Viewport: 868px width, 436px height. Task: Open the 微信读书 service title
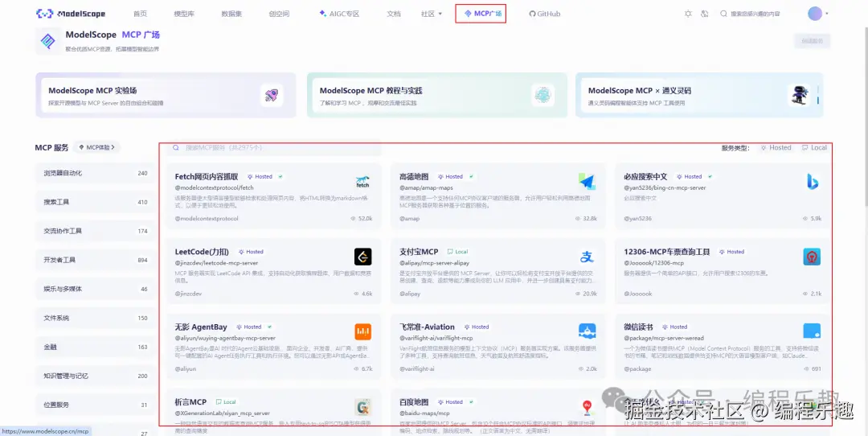click(638, 327)
